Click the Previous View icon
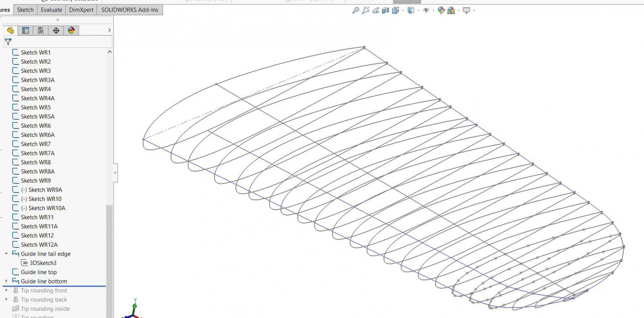644x318 pixels. click(x=376, y=10)
